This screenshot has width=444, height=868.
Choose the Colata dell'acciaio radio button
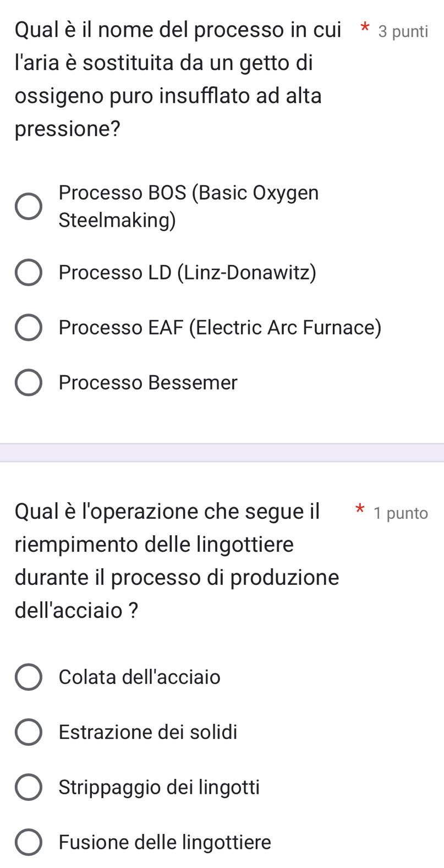pos(28,677)
